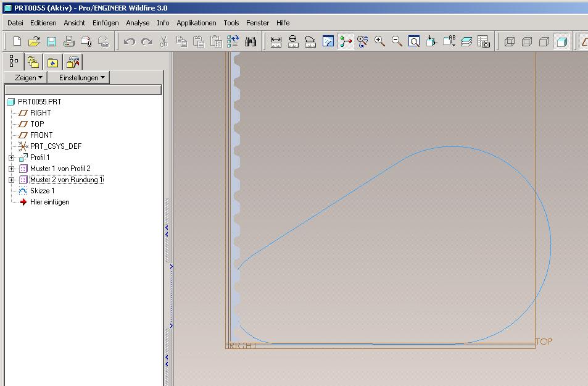
Task: Open the Hilfe menu
Action: click(283, 23)
